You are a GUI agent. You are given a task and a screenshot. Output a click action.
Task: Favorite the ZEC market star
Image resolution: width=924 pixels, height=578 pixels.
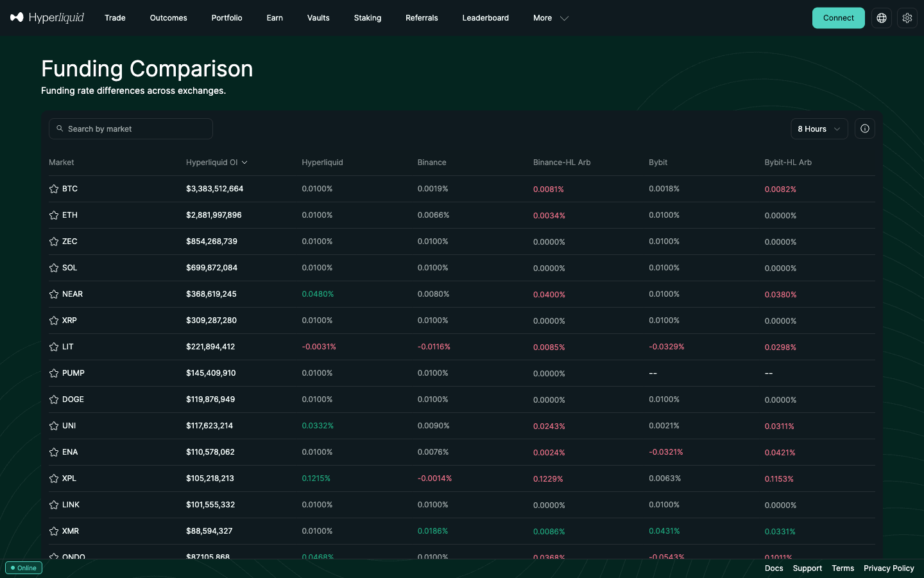(54, 241)
